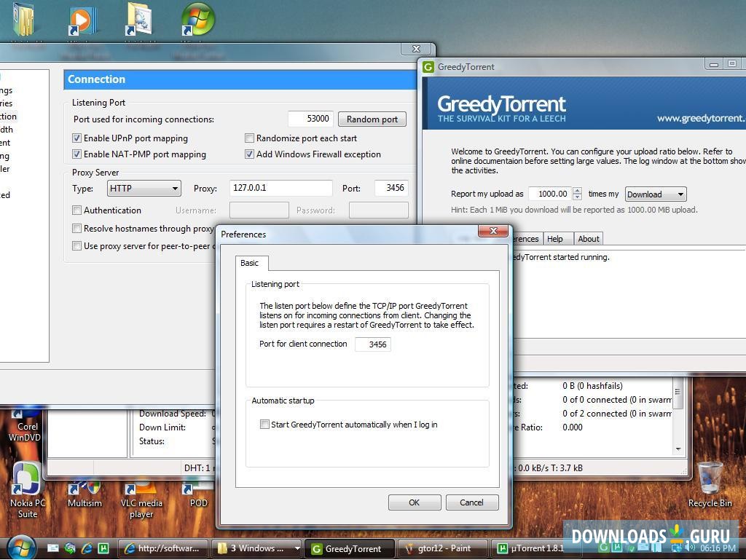This screenshot has width=746, height=560.
Task: Click the GreedyTorrent title bar G icon
Action: (428, 67)
